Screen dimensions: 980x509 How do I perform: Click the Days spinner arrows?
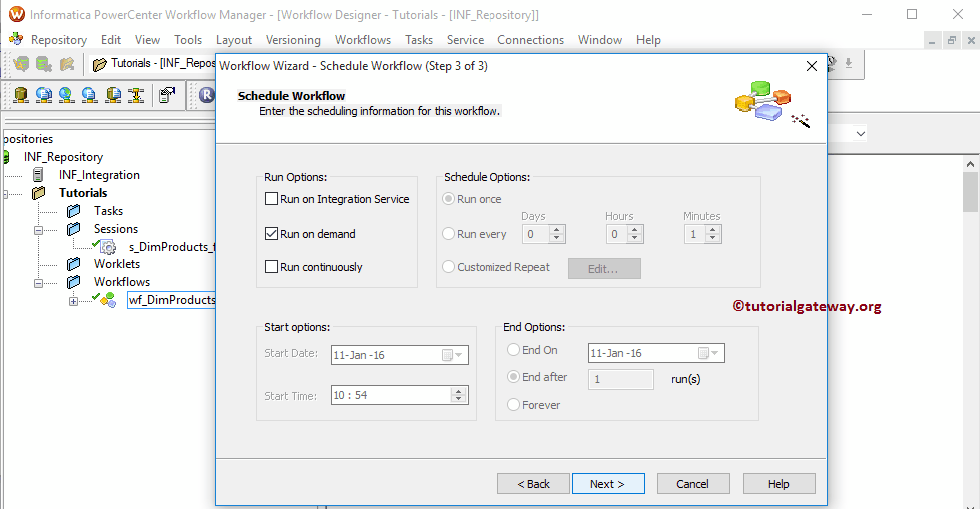click(557, 234)
